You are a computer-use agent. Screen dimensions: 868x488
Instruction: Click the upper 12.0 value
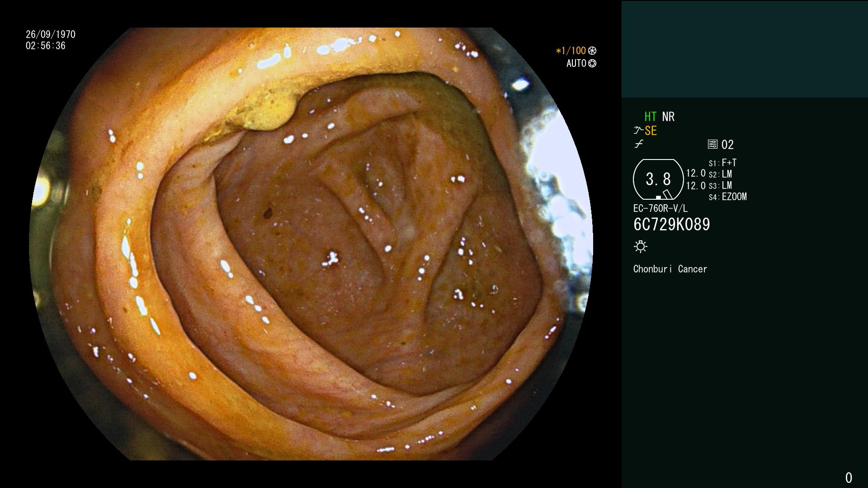point(696,174)
